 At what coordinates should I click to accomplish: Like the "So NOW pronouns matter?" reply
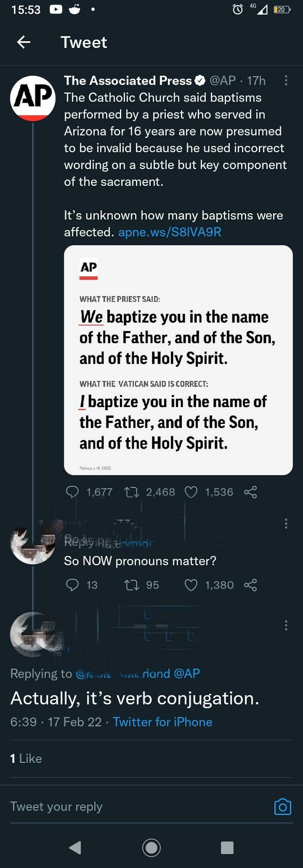[191, 585]
